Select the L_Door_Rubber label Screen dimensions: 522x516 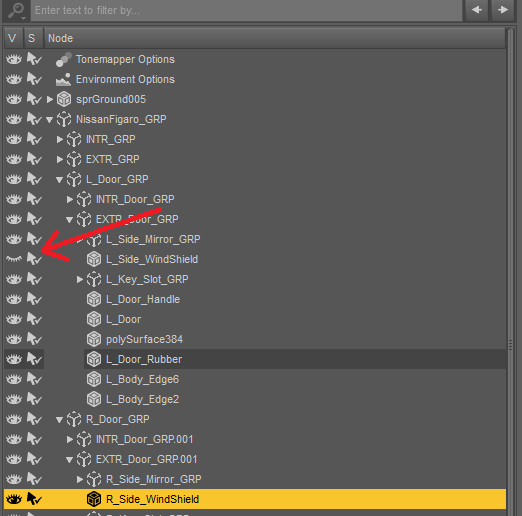144,359
